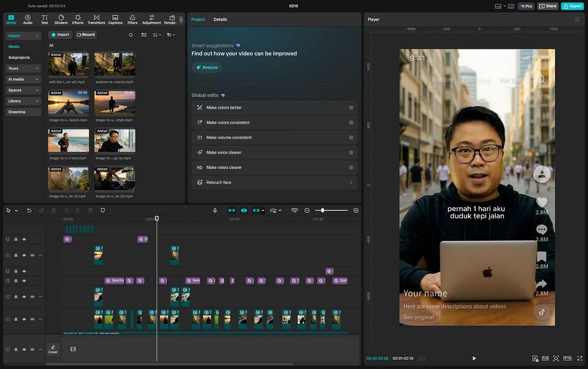Open the Filters panel
This screenshot has height=369, width=588.
click(132, 19)
